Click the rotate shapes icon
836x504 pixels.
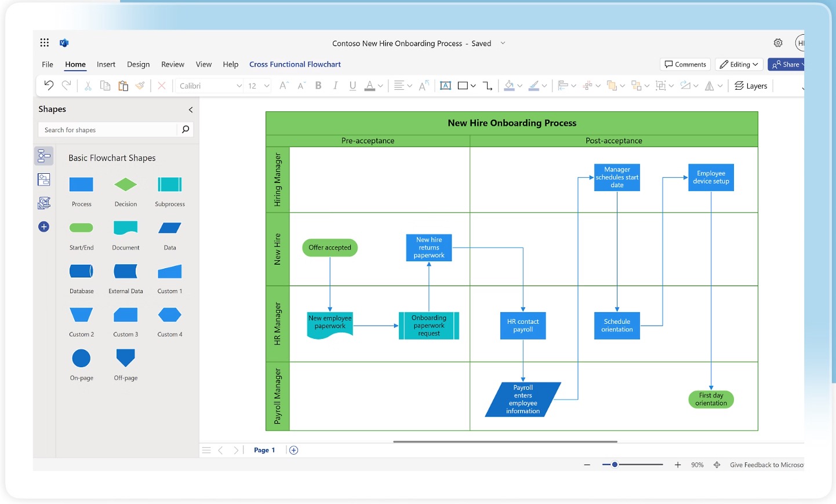685,86
